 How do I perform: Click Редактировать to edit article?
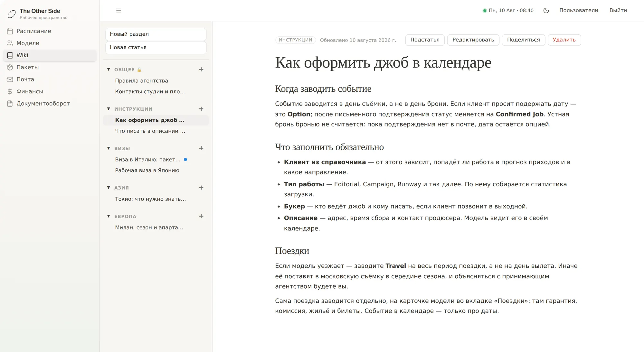coord(473,40)
